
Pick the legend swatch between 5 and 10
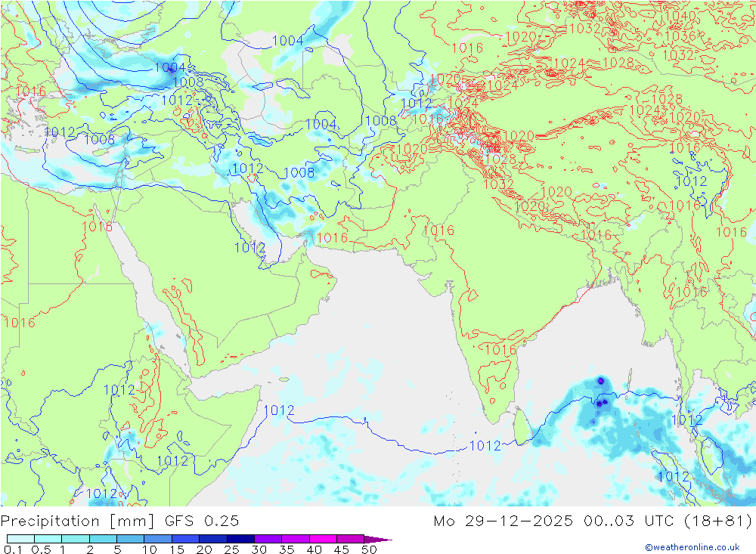(130, 538)
